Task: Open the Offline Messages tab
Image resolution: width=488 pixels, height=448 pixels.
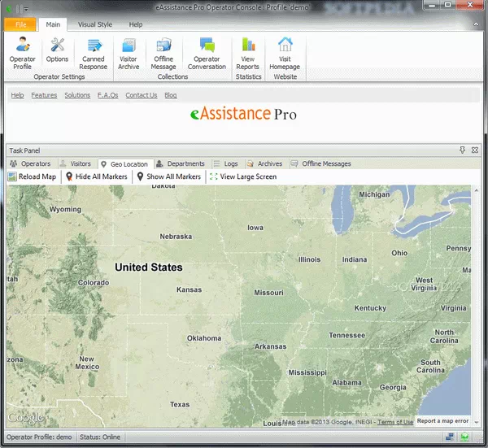Action: click(x=321, y=163)
